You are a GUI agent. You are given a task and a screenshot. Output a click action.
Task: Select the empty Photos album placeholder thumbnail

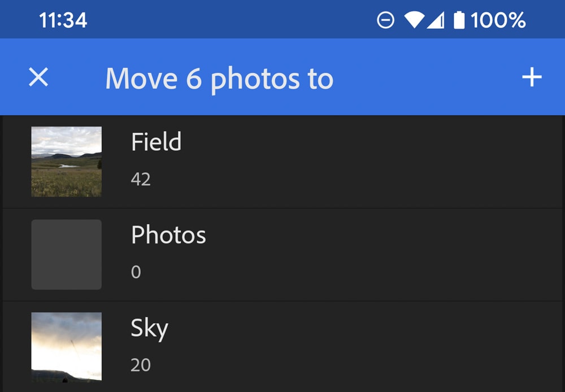pyautogui.click(x=66, y=254)
